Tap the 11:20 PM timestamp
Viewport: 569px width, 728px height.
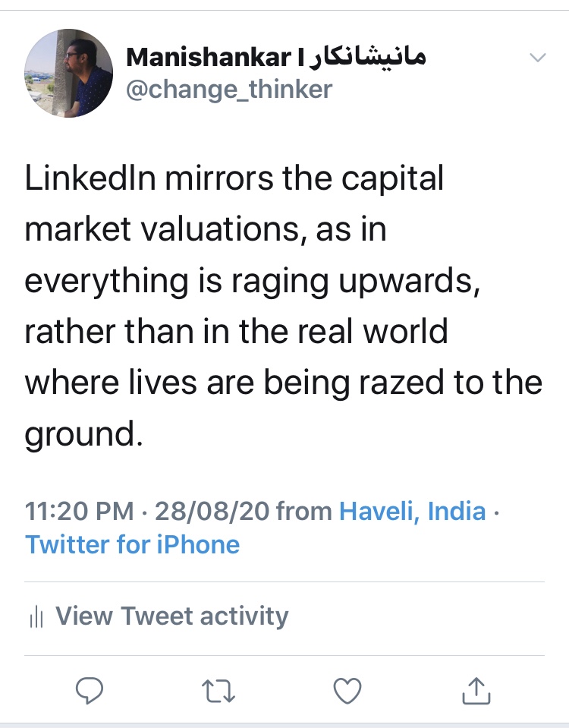[80, 511]
